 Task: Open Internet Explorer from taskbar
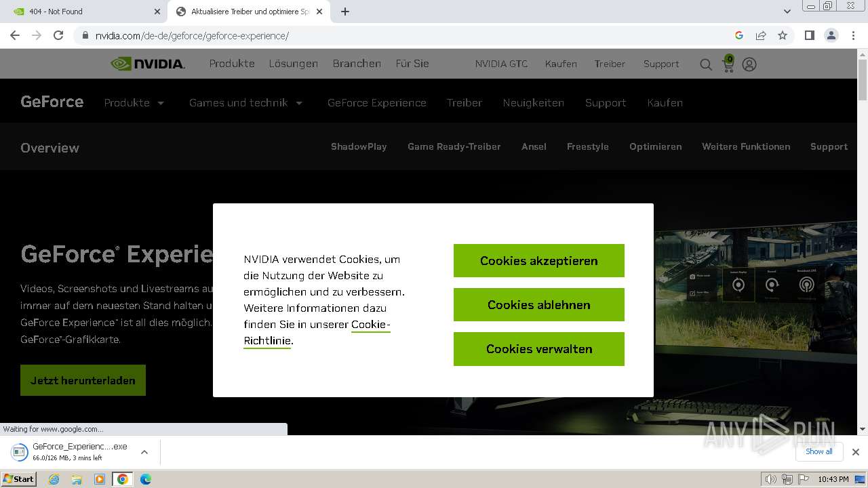(x=54, y=479)
